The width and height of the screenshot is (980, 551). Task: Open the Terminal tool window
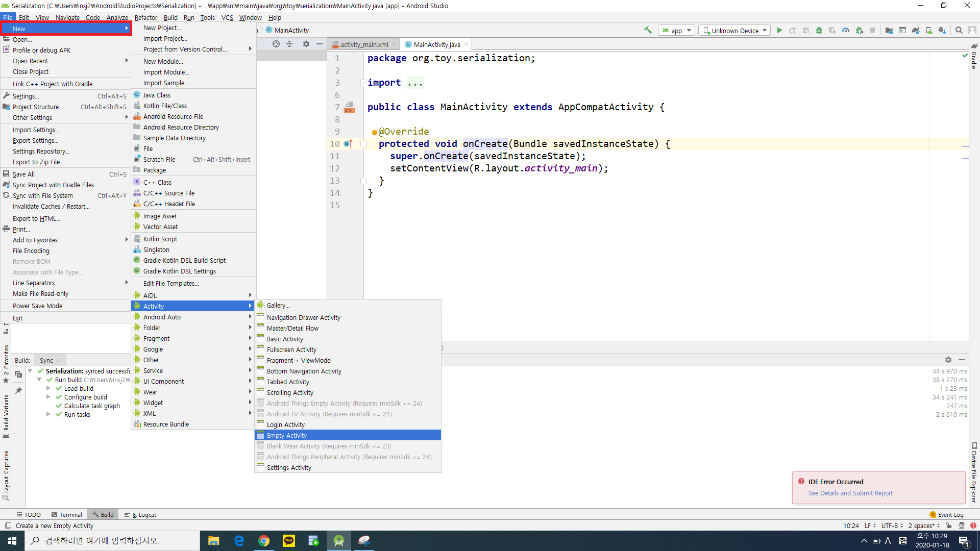67,515
